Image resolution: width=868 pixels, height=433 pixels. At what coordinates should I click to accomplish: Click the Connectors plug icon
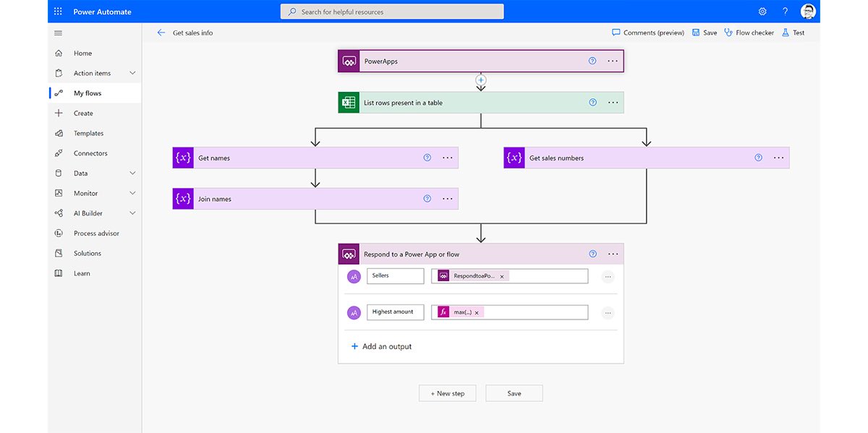pyautogui.click(x=59, y=153)
